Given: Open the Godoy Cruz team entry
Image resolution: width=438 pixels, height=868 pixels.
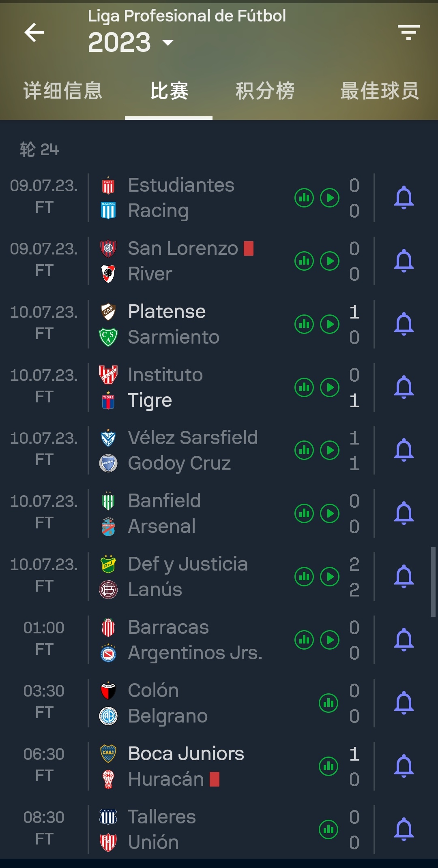Looking at the screenshot, I should 179,463.
